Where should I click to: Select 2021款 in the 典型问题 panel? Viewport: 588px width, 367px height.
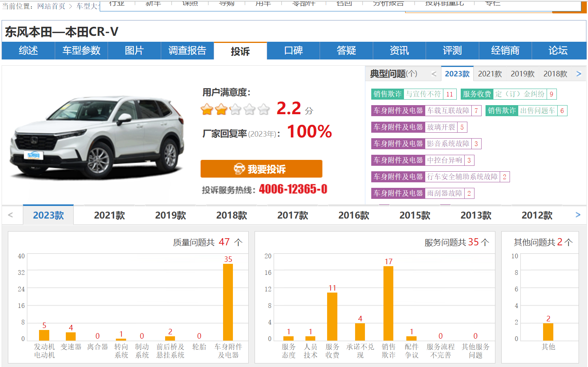click(x=490, y=74)
